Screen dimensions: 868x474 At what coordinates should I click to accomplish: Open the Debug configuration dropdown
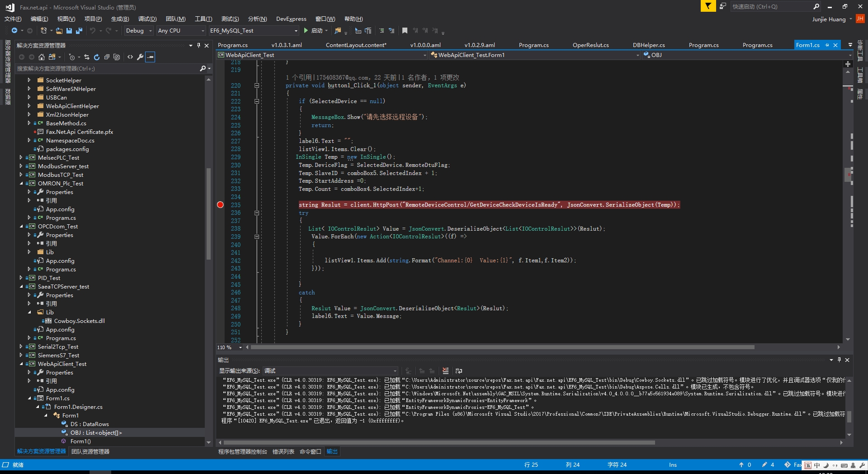pyautogui.click(x=139, y=31)
